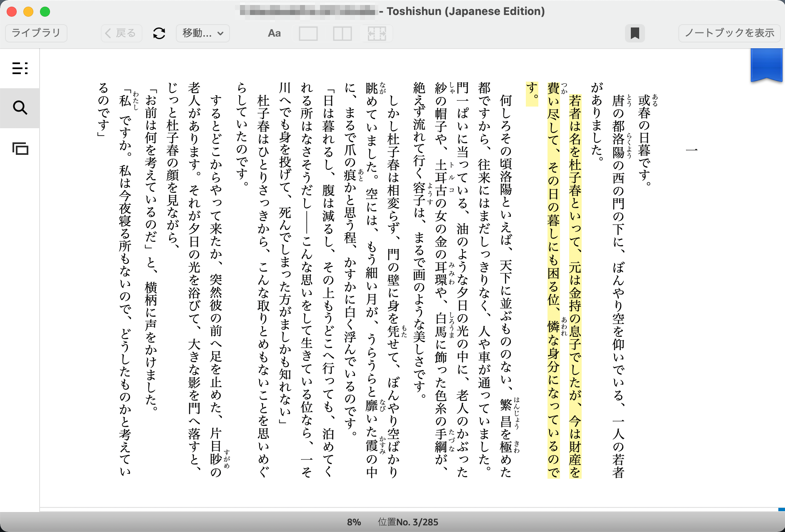Image resolution: width=785 pixels, height=532 pixels.
Task: Click the 位置No. 3/285 location indicator
Action: [x=408, y=522]
